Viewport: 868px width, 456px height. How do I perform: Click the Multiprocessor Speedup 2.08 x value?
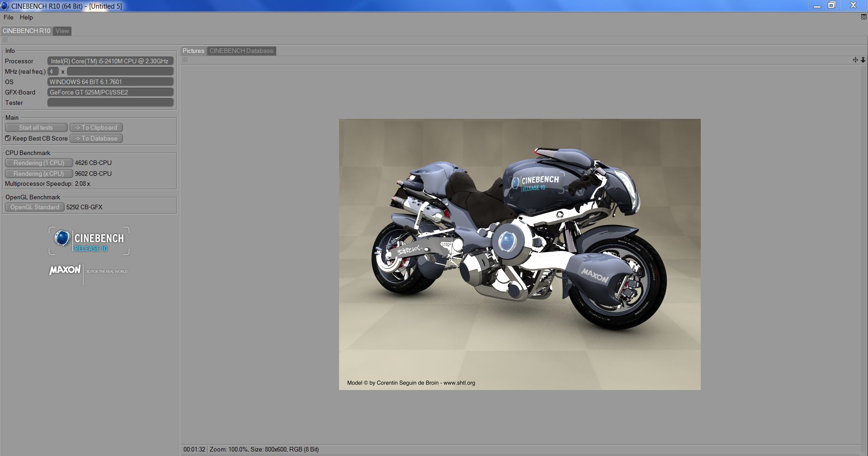[x=83, y=183]
